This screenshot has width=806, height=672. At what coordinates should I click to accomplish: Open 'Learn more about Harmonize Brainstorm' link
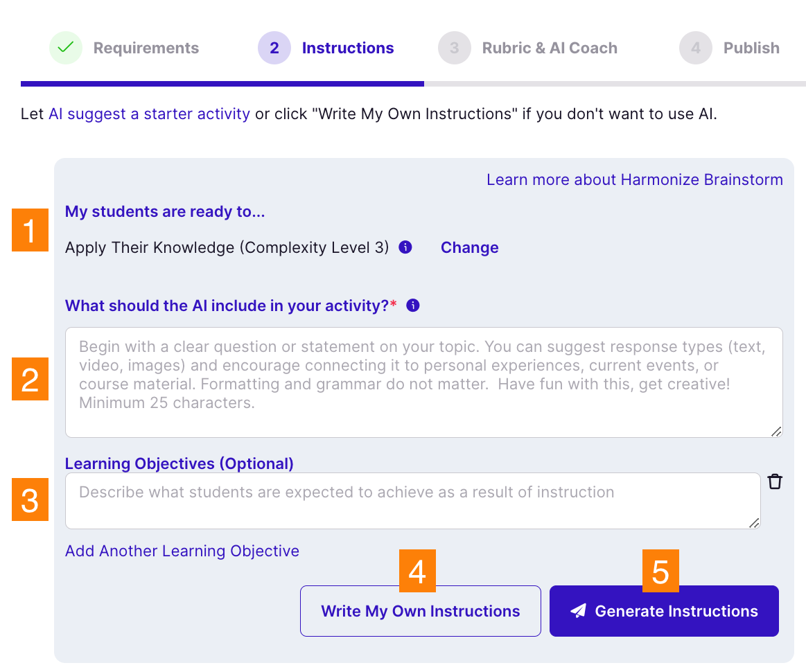pyautogui.click(x=634, y=180)
